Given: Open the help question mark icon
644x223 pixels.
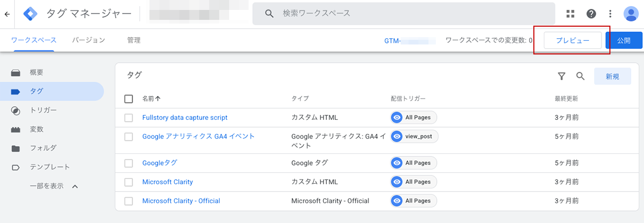Looking at the screenshot, I should click(x=591, y=14).
